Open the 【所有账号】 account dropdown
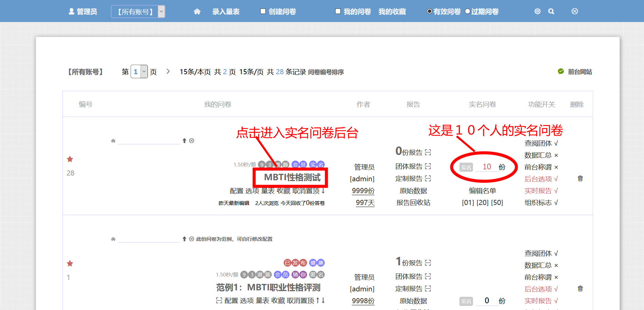This screenshot has width=644, height=310. (x=138, y=12)
